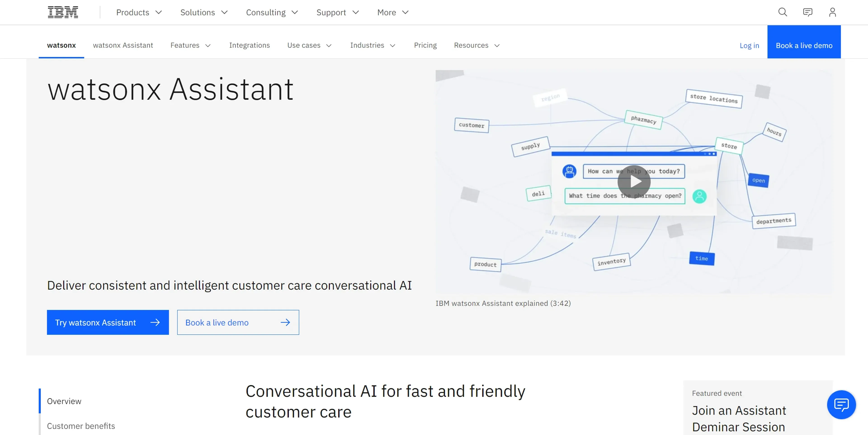Click the top blue Book a live demo button
The height and width of the screenshot is (435, 868).
pos(804,42)
